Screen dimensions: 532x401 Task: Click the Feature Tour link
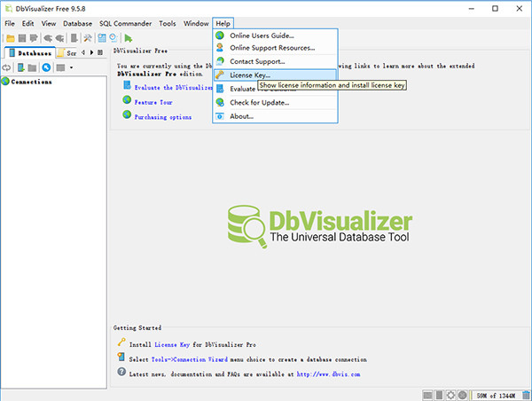coord(153,102)
